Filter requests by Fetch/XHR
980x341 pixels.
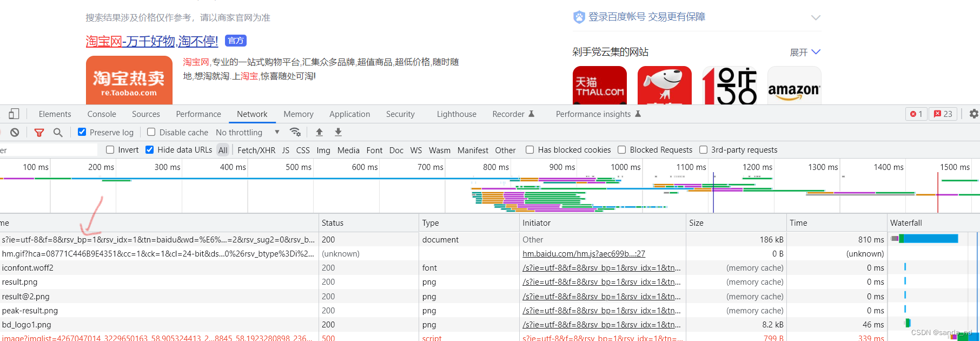(256, 150)
